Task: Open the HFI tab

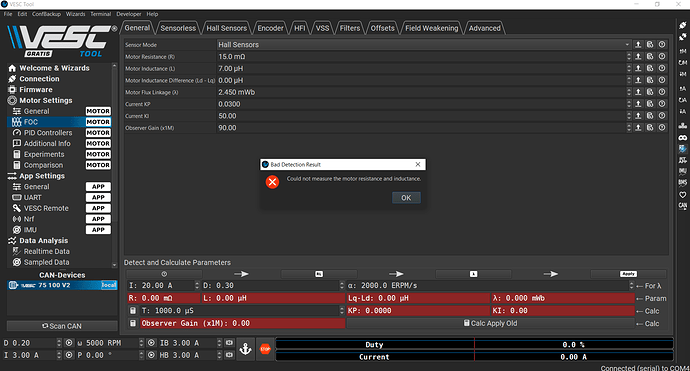Action: tap(300, 28)
